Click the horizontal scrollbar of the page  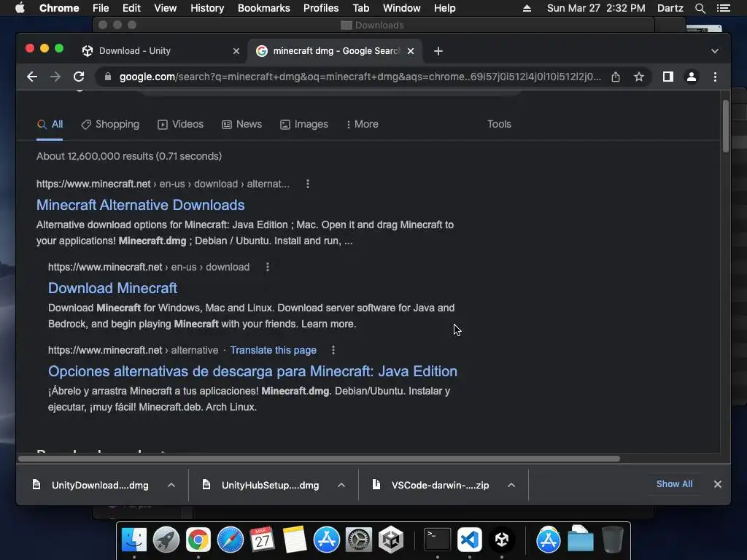[320, 459]
